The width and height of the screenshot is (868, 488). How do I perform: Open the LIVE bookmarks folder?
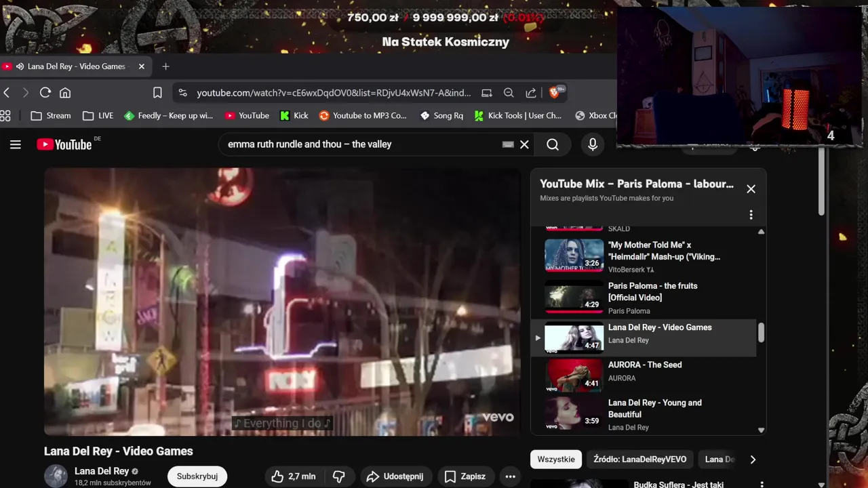[98, 116]
